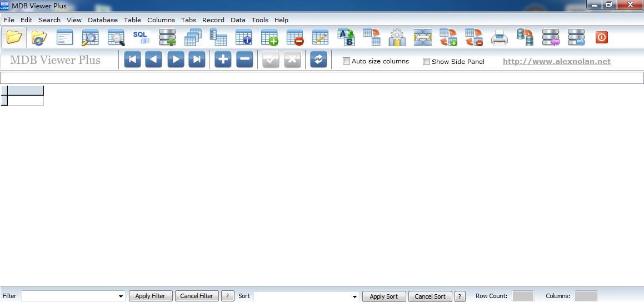Click the red power exit icon
Viewport: 644px width, 302px height.
(602, 37)
